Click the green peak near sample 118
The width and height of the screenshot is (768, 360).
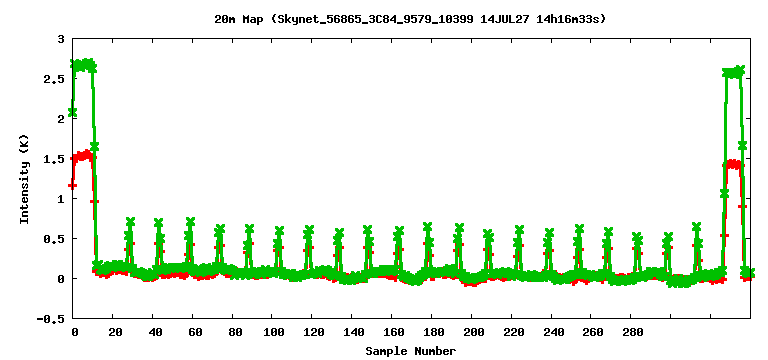pos(309,230)
